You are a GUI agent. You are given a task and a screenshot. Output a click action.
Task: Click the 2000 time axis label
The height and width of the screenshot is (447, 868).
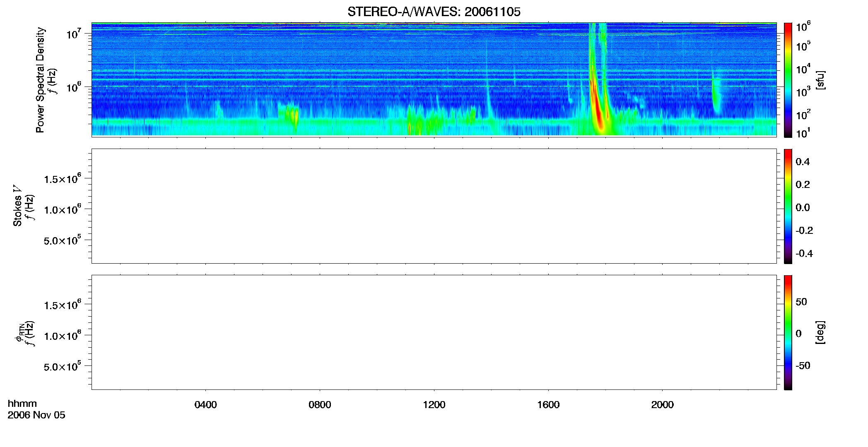[x=662, y=404]
